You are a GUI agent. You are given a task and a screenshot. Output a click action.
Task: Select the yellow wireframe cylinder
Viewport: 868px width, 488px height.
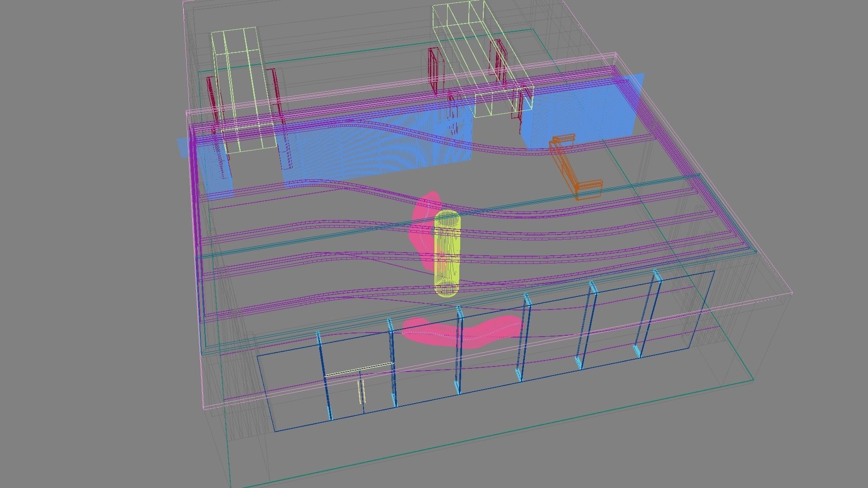coord(448,253)
